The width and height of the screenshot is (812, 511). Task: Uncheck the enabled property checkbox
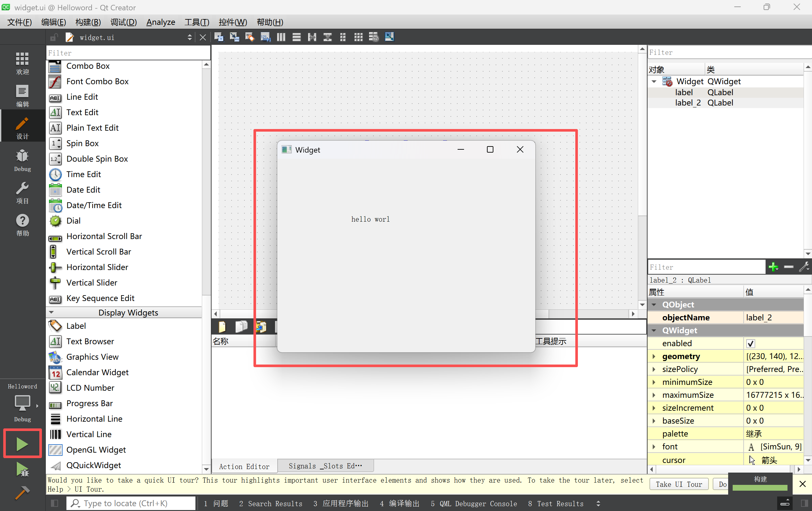click(750, 343)
